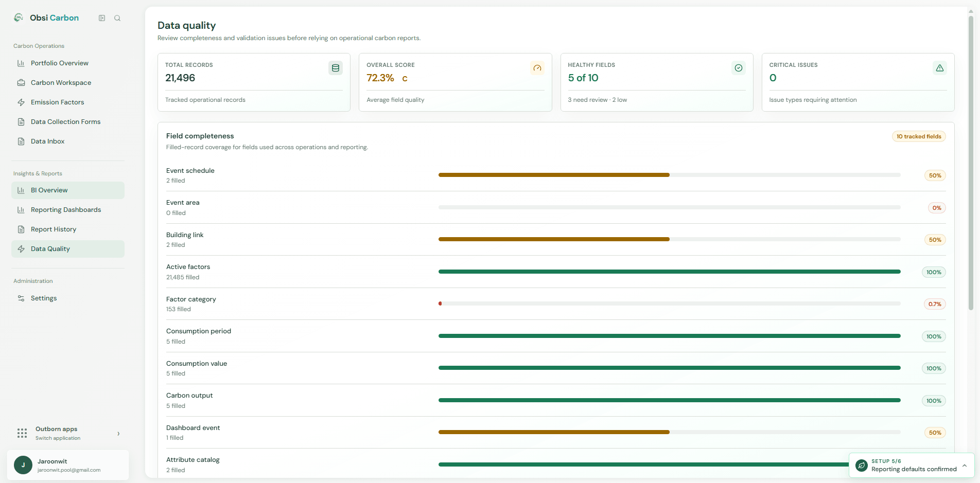Click the "21,485 filled" text

tap(183, 277)
